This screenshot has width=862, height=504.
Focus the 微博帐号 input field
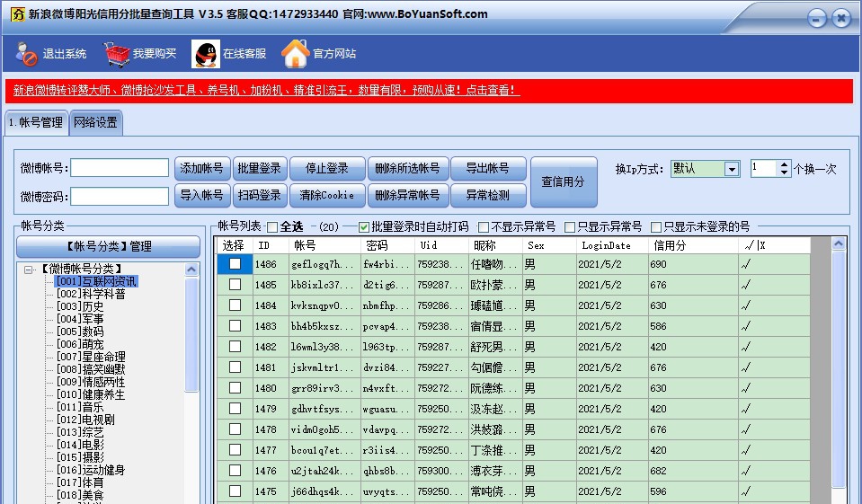coord(120,168)
